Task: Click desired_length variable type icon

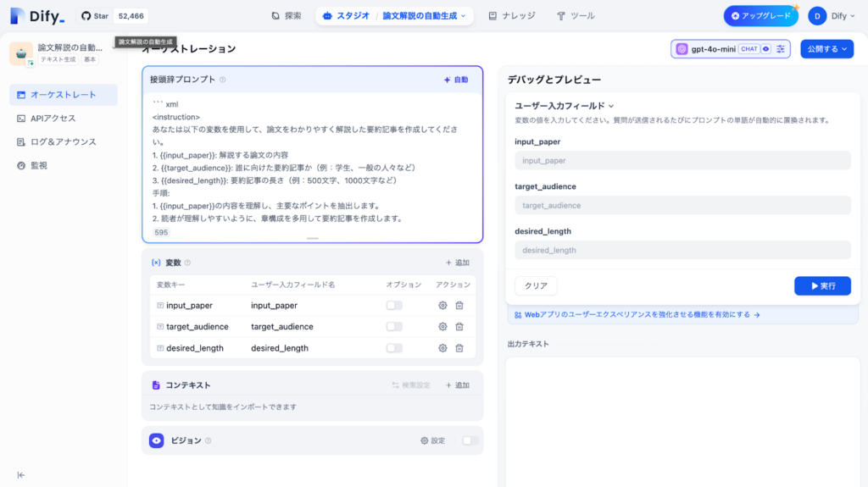Action: pyautogui.click(x=160, y=348)
